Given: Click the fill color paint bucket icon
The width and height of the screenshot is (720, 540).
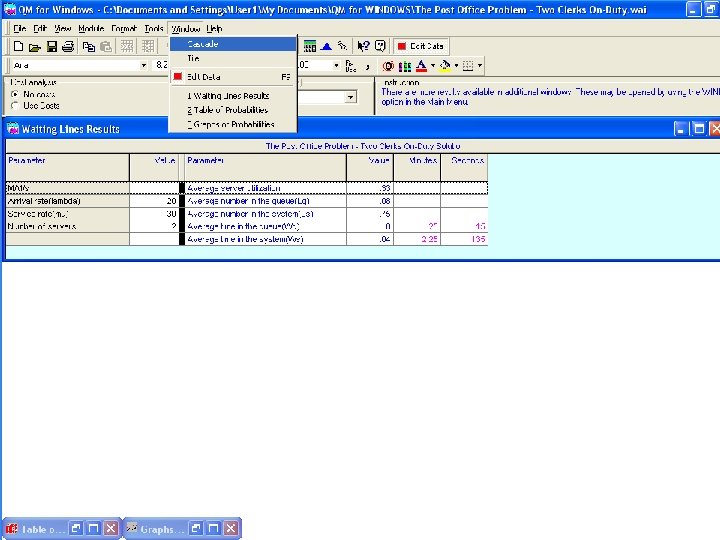Looking at the screenshot, I should (444, 66).
